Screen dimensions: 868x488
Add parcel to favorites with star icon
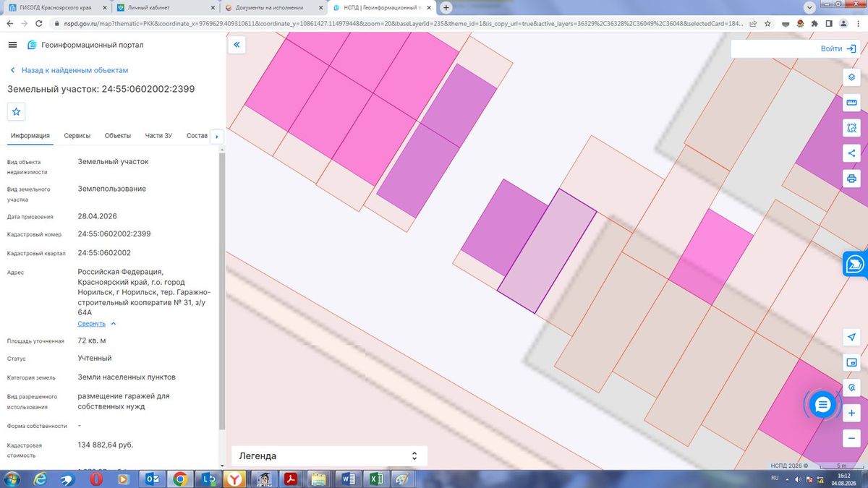click(x=17, y=112)
